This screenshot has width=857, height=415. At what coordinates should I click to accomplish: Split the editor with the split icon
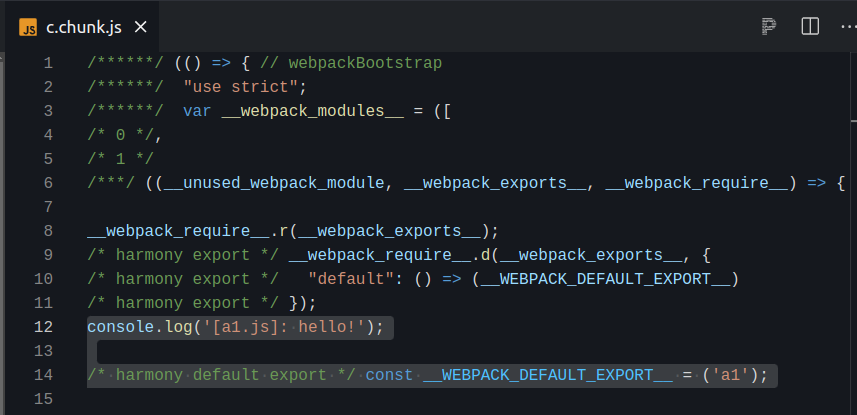[x=810, y=26]
